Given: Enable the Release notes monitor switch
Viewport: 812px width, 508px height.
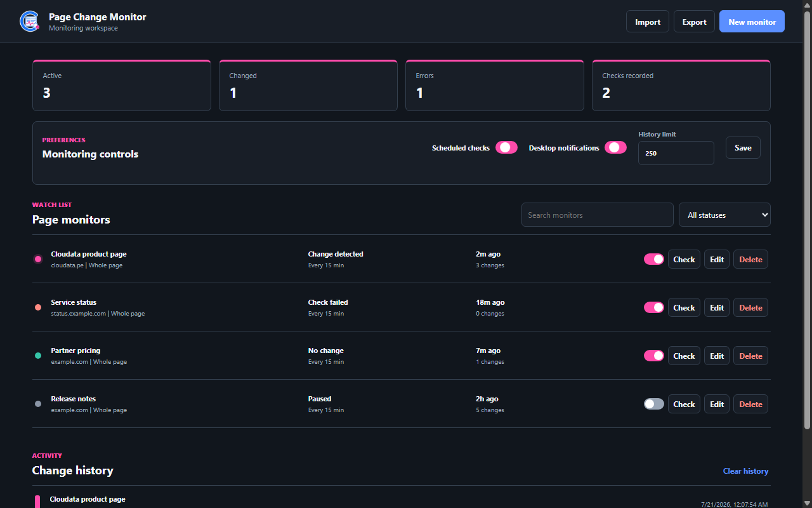Looking at the screenshot, I should [654, 404].
